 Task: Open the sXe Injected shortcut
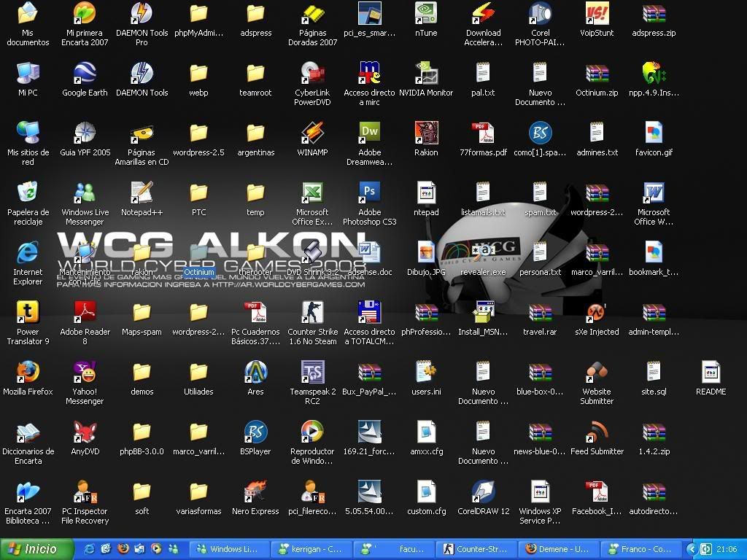point(597,312)
